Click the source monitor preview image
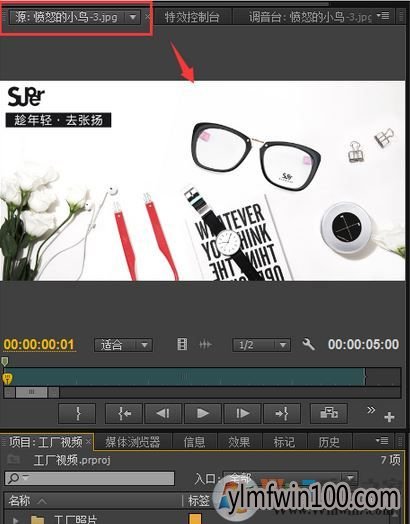410x524 pixels. pyautogui.click(x=202, y=180)
